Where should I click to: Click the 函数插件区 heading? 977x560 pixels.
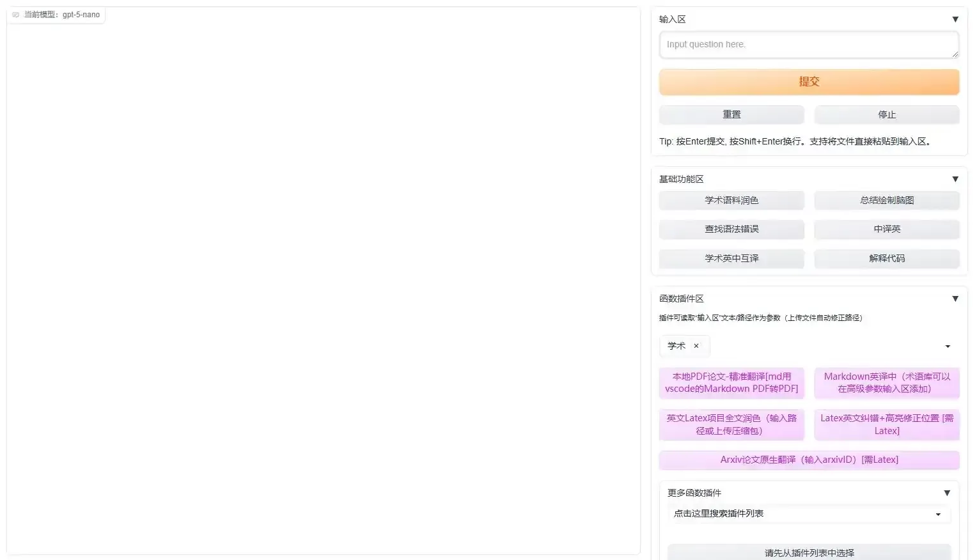(682, 299)
